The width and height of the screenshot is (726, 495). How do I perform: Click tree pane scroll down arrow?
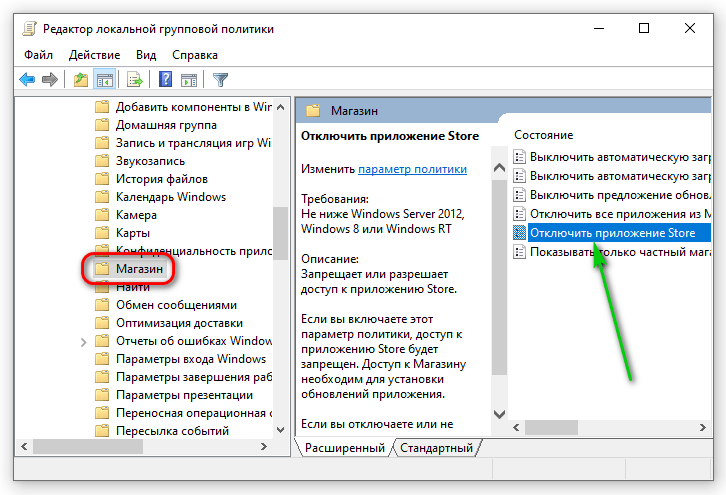coord(281,430)
